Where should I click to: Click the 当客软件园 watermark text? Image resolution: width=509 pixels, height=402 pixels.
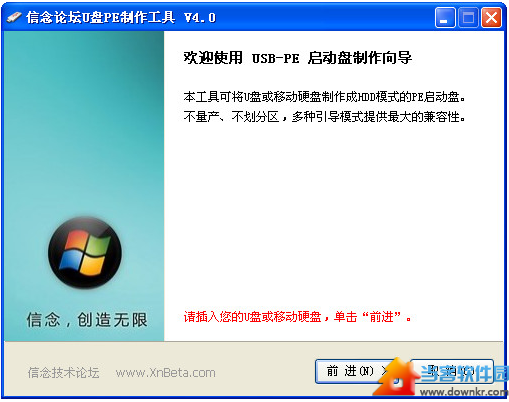pos(464,373)
